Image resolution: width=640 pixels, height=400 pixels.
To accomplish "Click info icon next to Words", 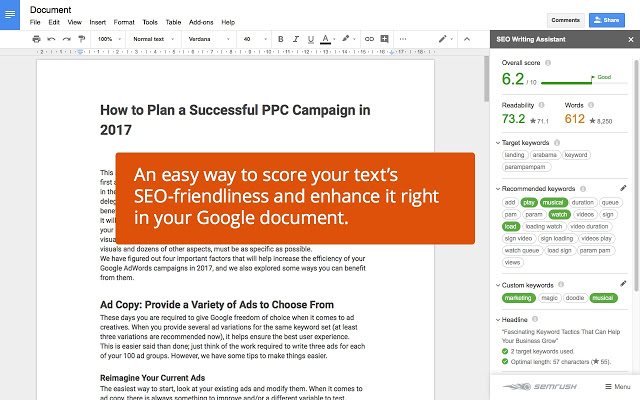I will tap(591, 105).
